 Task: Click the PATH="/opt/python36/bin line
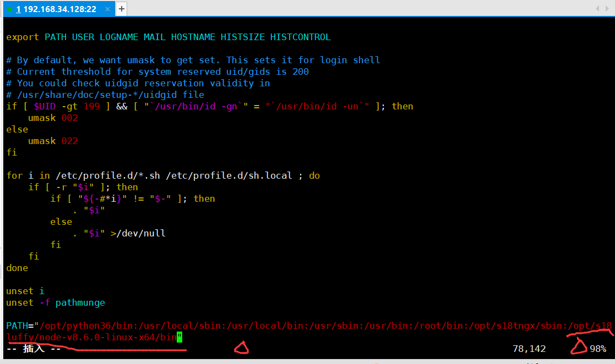coord(309,326)
